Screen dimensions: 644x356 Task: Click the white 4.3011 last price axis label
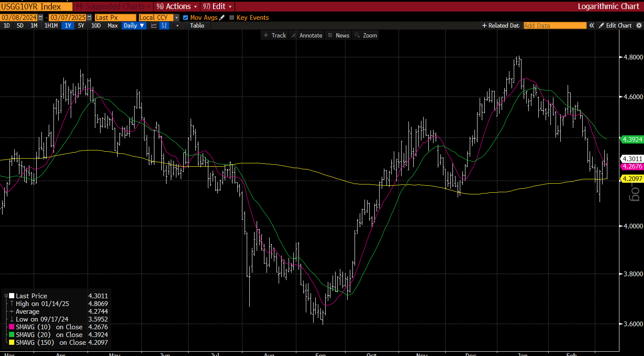[x=632, y=159]
